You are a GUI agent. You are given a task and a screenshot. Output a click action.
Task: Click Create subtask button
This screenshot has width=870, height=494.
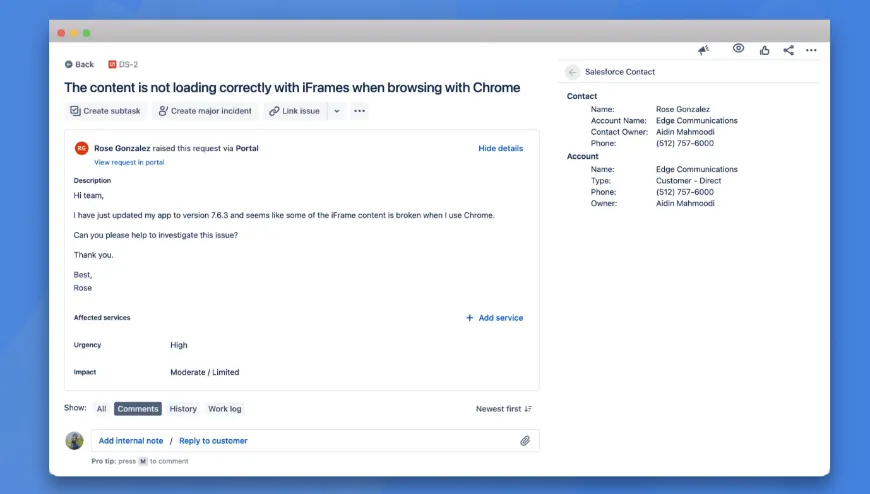tap(105, 111)
